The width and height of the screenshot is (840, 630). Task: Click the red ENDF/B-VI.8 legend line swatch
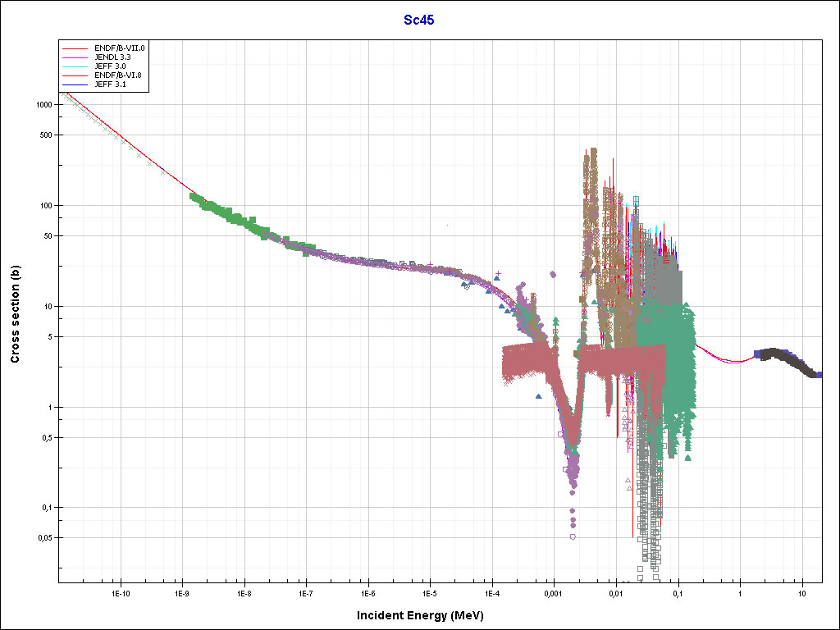pyautogui.click(x=78, y=75)
